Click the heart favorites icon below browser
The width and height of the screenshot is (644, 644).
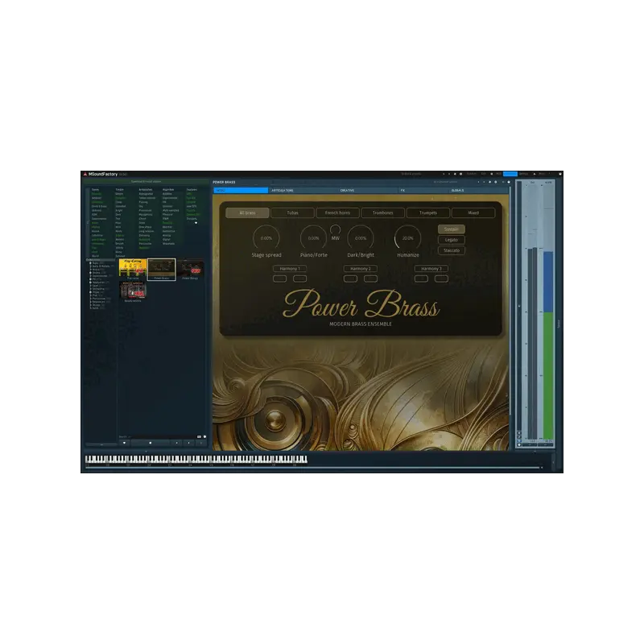[124, 443]
